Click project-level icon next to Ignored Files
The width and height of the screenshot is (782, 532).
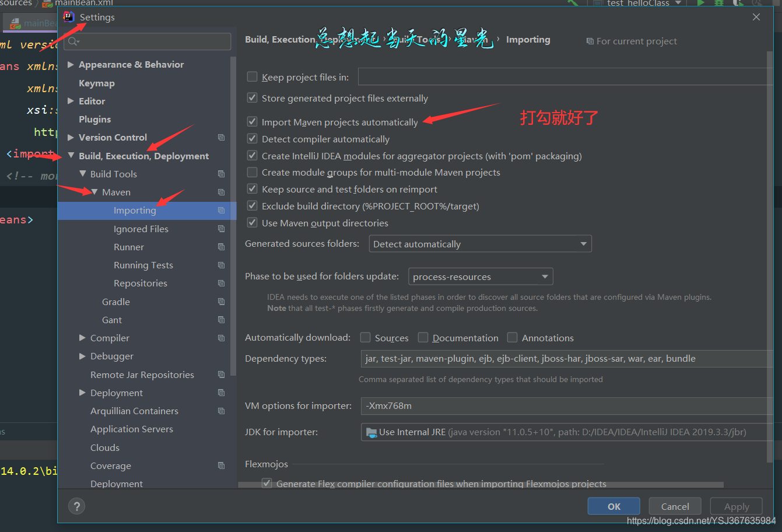[221, 229]
